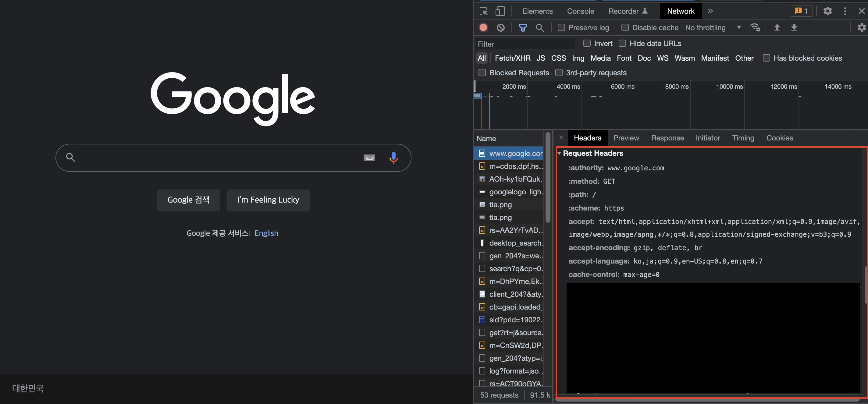Filter requests by JS type

point(540,58)
